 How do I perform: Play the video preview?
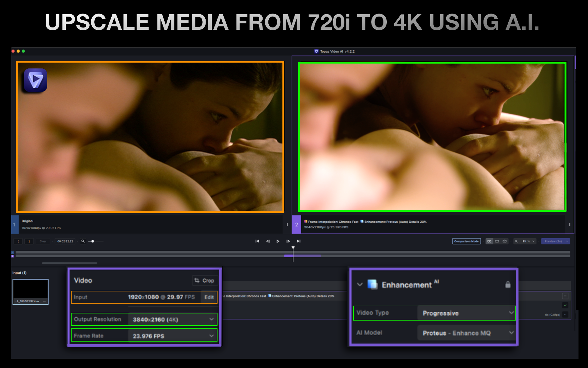click(x=278, y=241)
